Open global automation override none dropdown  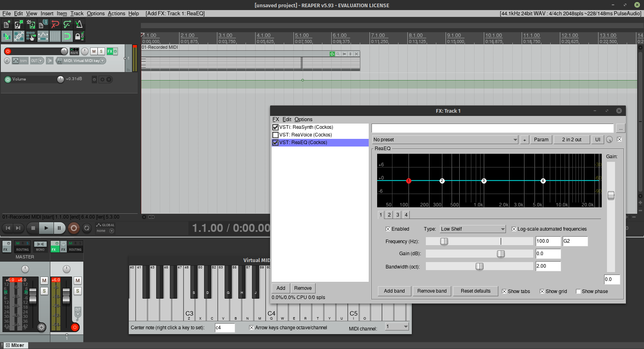coord(105,231)
